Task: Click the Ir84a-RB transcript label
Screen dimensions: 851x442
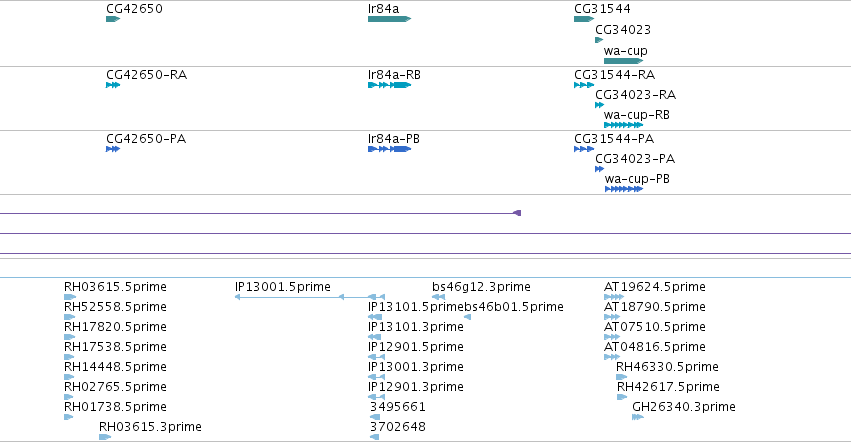Action: pyautogui.click(x=394, y=75)
